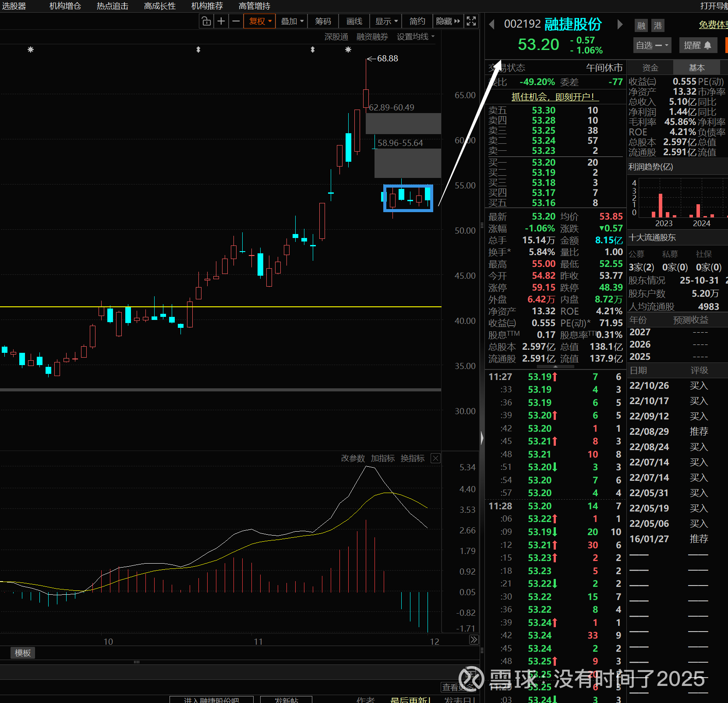Sort posts by 最后更新
The width and height of the screenshot is (728, 703).
point(411,699)
